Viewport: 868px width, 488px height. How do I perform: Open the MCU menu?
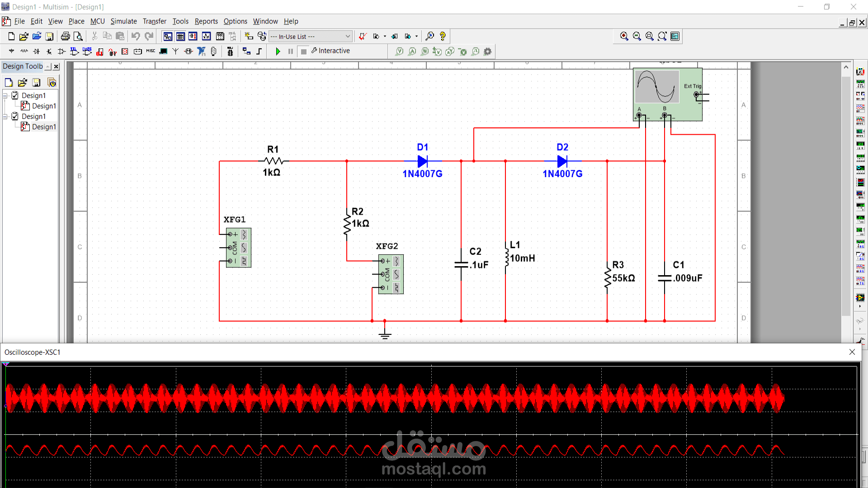tap(97, 21)
